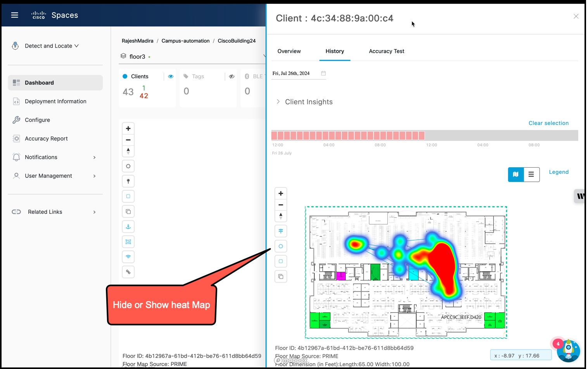Click the dashboard map pin marker icon

[128, 181]
